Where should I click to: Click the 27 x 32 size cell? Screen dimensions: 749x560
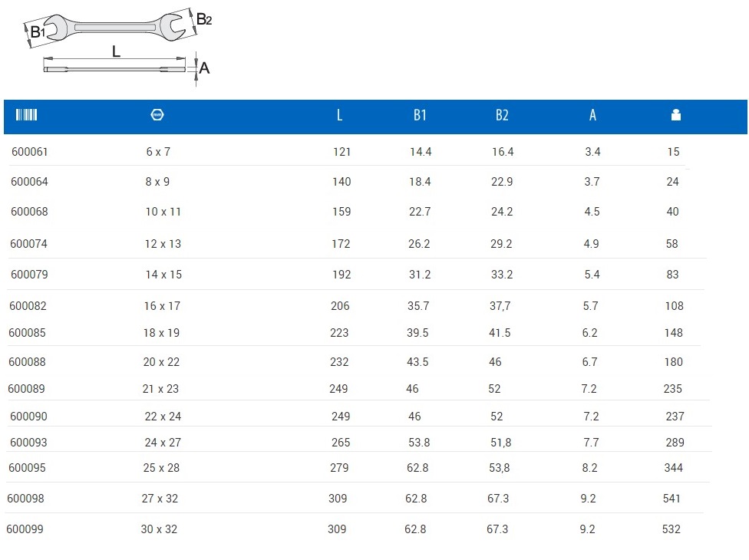pos(160,499)
